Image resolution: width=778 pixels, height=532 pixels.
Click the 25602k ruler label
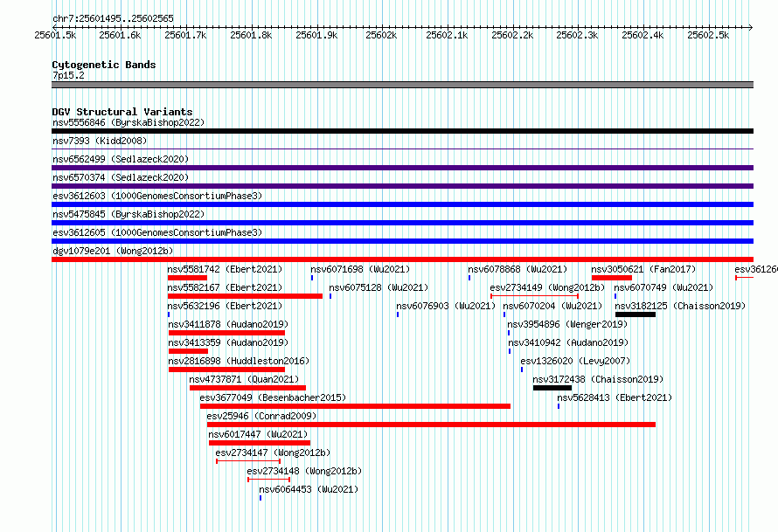381,35
